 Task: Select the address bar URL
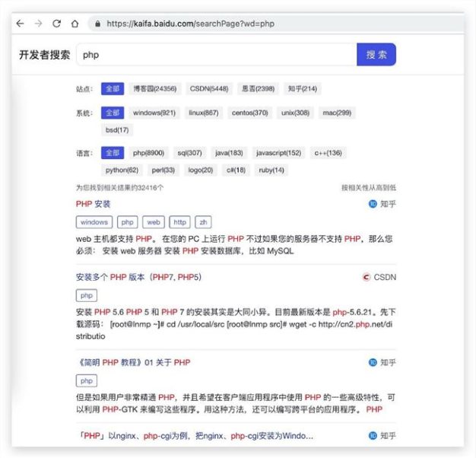(x=190, y=24)
